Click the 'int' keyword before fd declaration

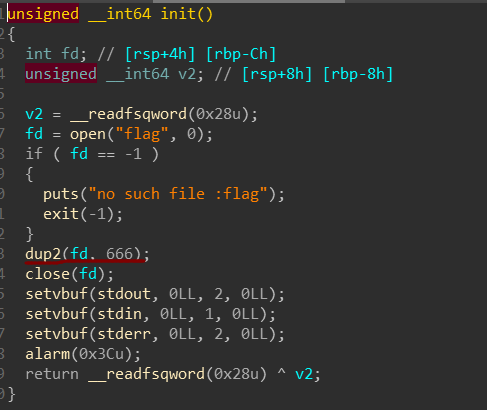[39, 54]
